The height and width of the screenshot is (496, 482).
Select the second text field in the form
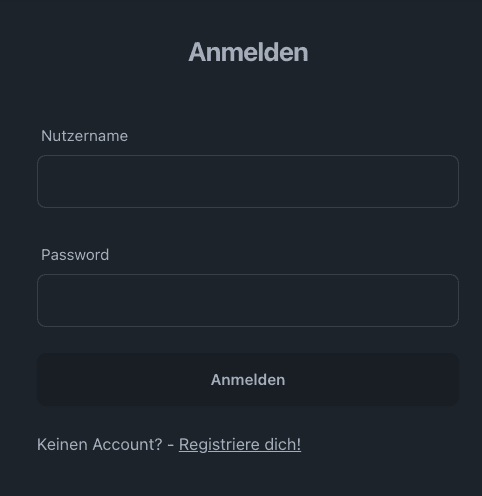248,300
